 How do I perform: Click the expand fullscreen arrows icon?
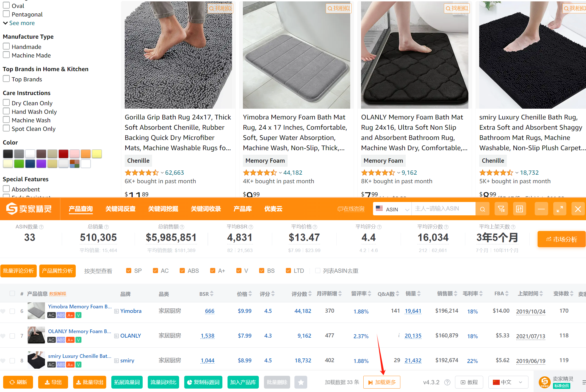(x=560, y=209)
